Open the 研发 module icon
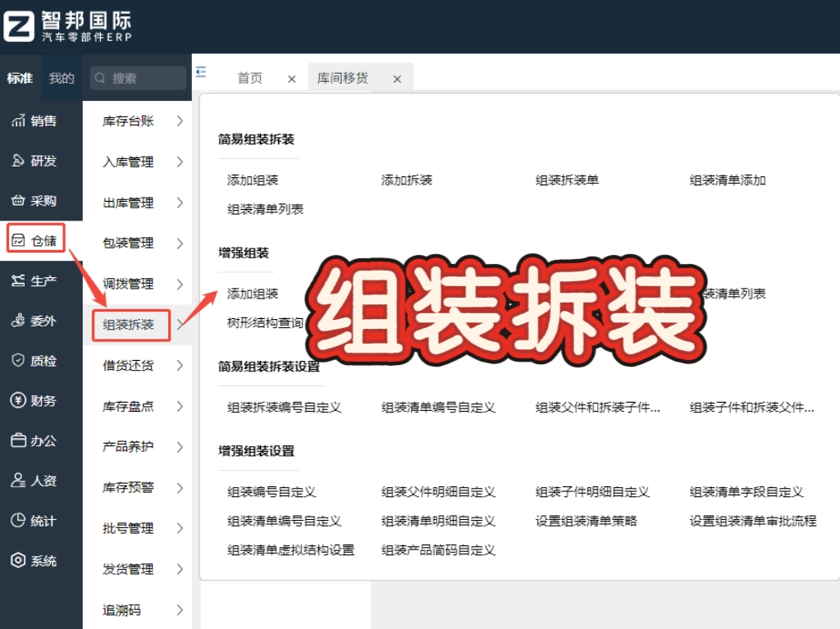This screenshot has height=629, width=840. [x=18, y=160]
